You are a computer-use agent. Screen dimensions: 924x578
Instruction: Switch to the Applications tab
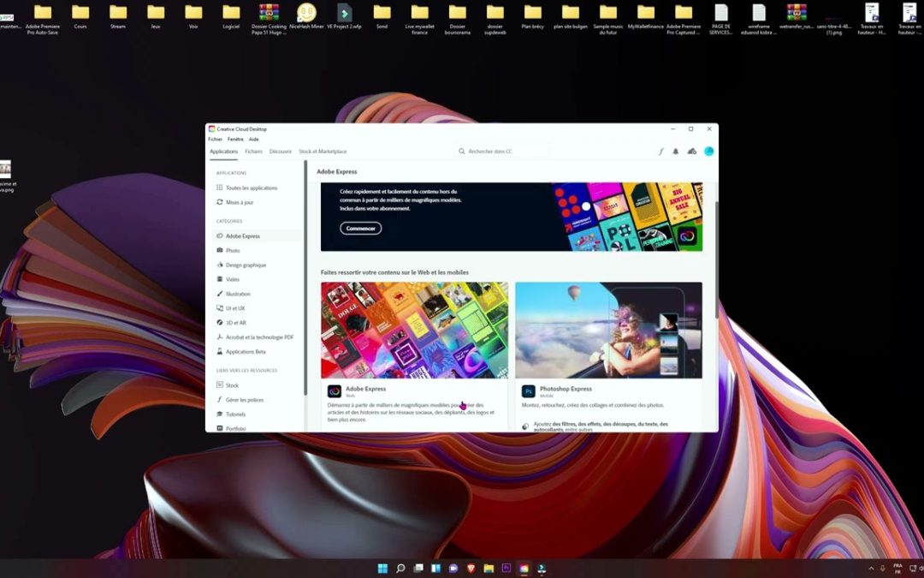224,152
